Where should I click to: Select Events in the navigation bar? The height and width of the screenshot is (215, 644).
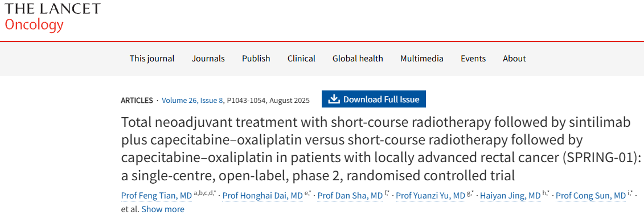click(473, 59)
